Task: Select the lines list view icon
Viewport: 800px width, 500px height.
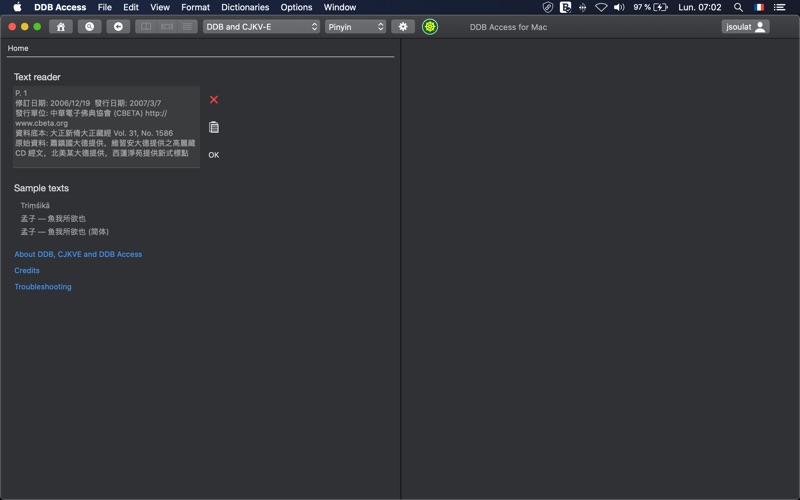Action: pos(187,27)
